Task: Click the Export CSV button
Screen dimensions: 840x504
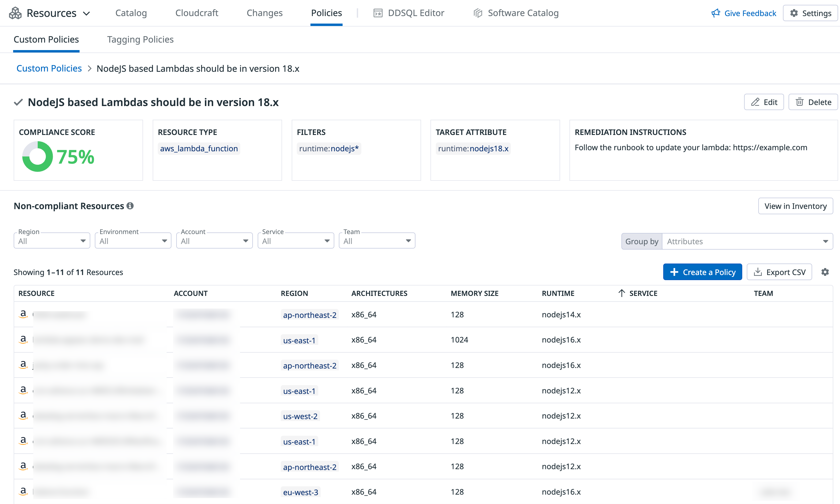Action: (779, 272)
